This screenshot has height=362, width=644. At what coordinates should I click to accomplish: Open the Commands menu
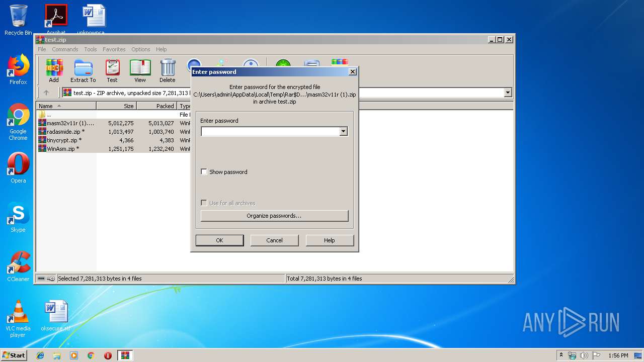[65, 49]
